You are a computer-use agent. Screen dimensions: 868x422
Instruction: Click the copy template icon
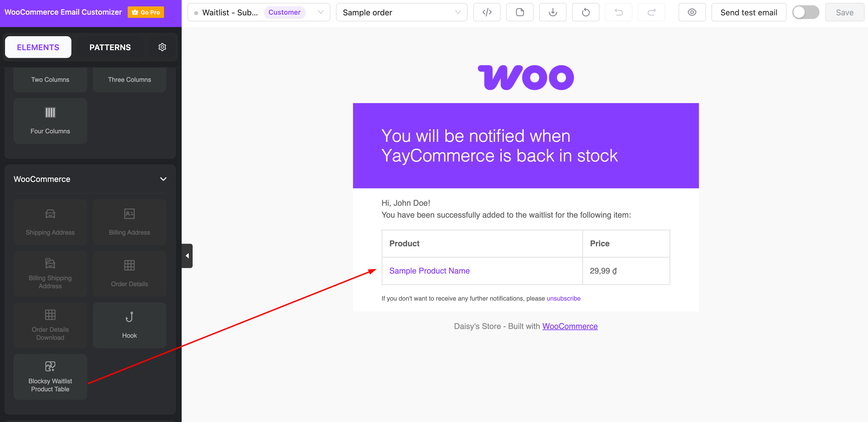click(520, 12)
